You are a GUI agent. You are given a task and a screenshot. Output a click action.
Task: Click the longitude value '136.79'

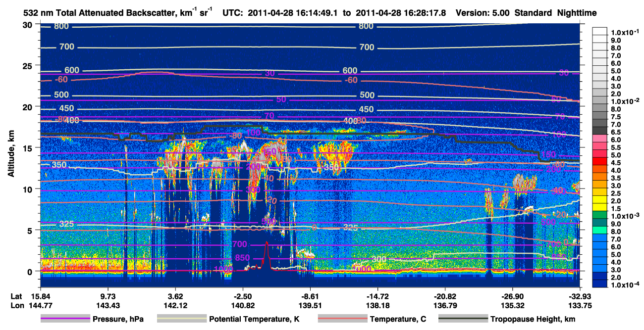click(445, 305)
